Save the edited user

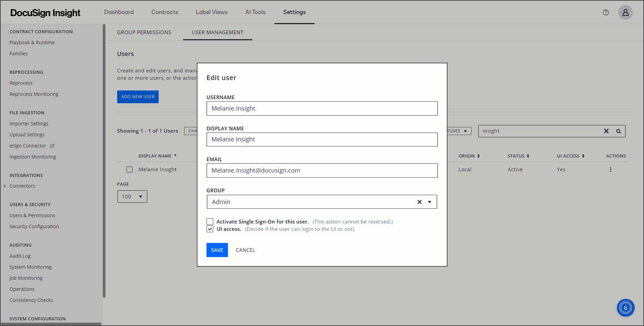tap(217, 250)
